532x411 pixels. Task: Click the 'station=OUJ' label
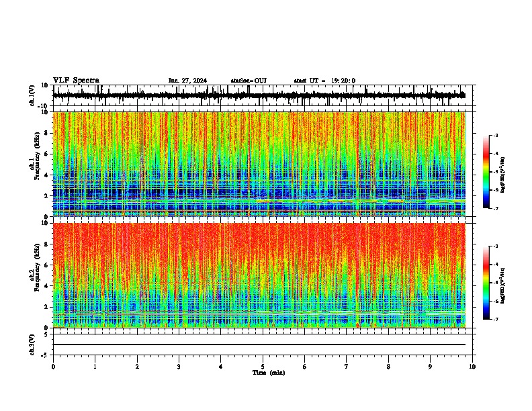[x=249, y=81]
